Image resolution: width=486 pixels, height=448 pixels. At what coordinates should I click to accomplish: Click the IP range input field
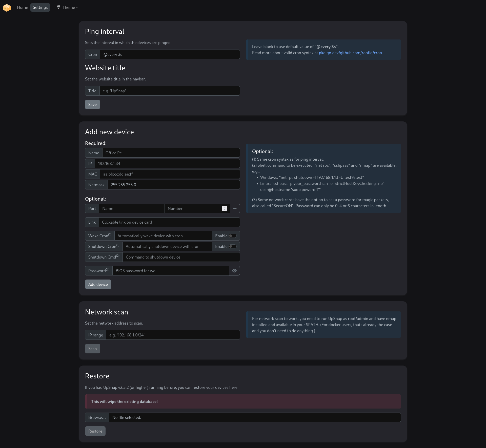click(x=173, y=335)
